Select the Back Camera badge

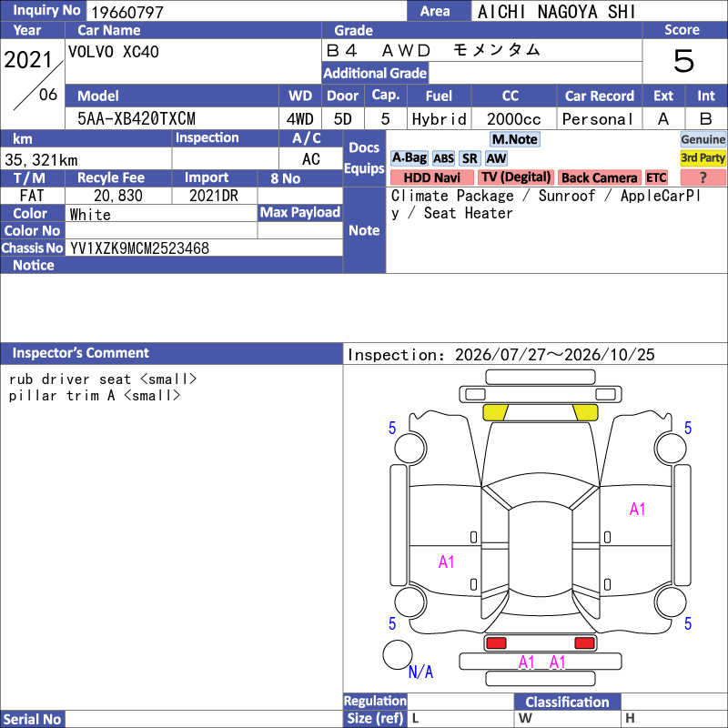[x=599, y=177]
